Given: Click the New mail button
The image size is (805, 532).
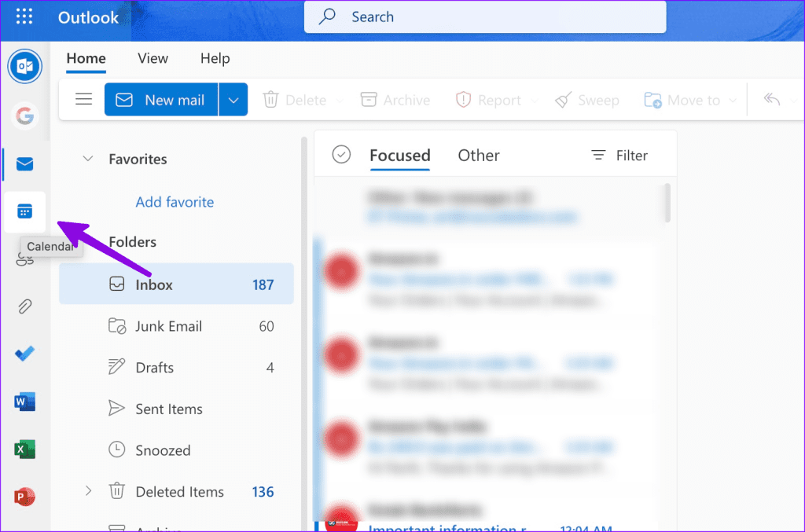Looking at the screenshot, I should (161, 100).
